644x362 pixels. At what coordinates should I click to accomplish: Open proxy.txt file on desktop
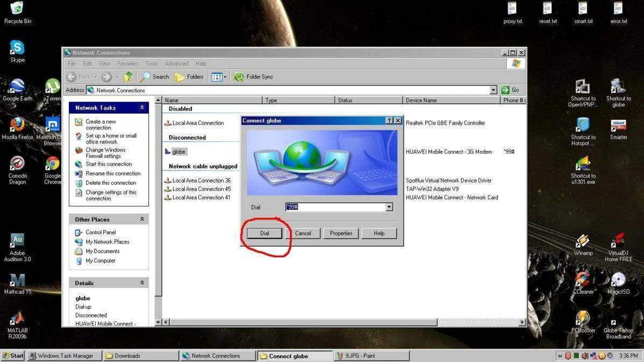coord(512,13)
